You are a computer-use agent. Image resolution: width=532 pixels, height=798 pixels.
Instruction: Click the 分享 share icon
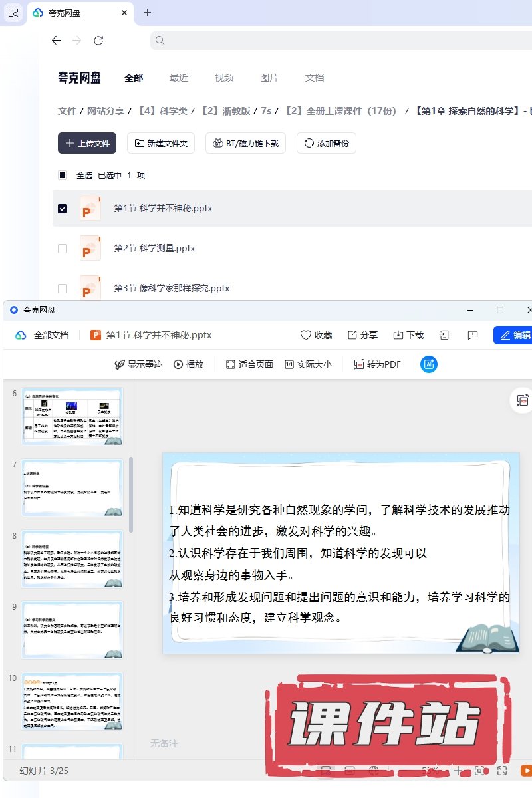click(x=353, y=335)
